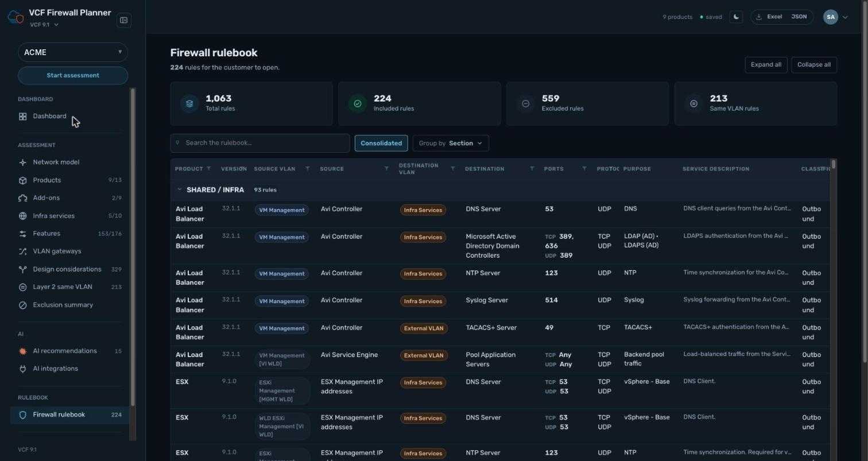Click the Infra services globe icon
Image resolution: width=868 pixels, height=461 pixels.
(23, 216)
